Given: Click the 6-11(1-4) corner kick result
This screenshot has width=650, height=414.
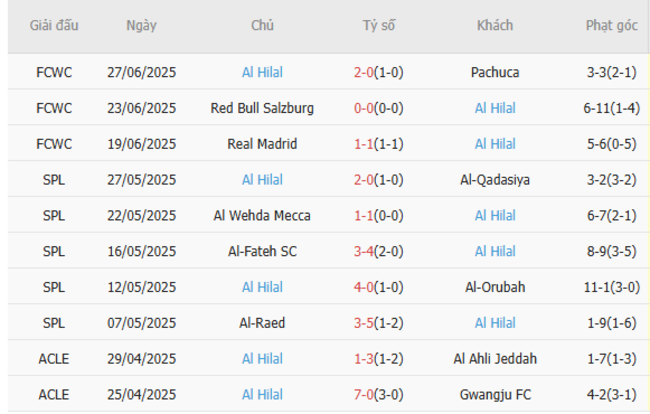Looking at the screenshot, I should point(611,108).
